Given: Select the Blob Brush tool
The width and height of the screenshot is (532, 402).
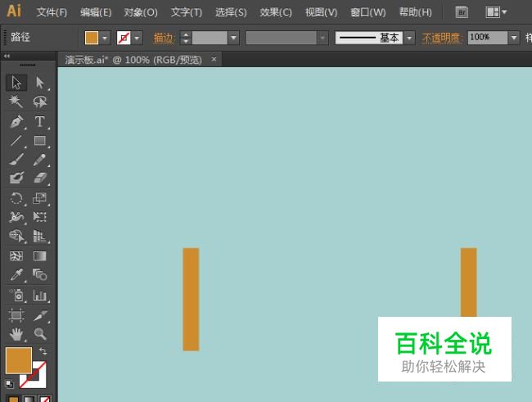Looking at the screenshot, I should (16, 178).
